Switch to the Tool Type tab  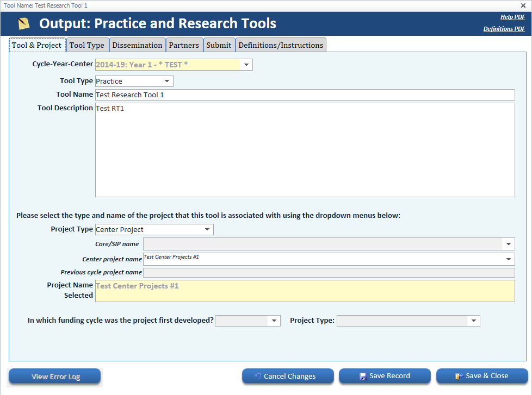(x=87, y=45)
